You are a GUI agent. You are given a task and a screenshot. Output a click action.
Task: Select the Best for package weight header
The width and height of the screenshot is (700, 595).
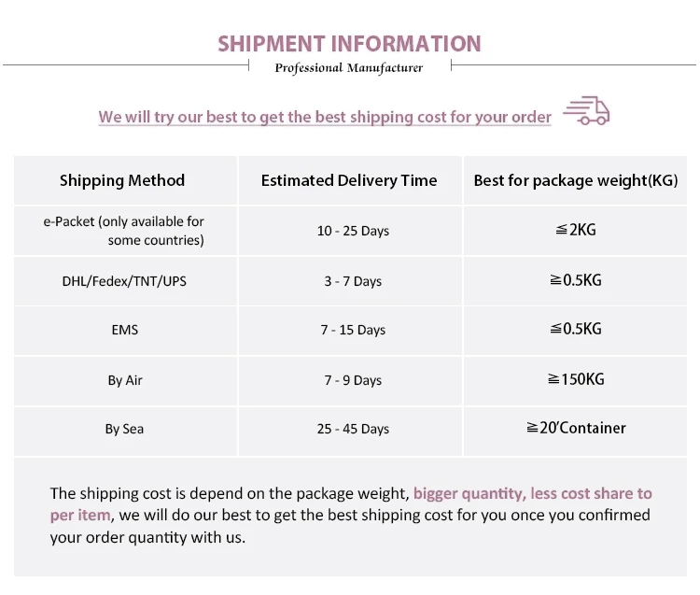coord(575,180)
